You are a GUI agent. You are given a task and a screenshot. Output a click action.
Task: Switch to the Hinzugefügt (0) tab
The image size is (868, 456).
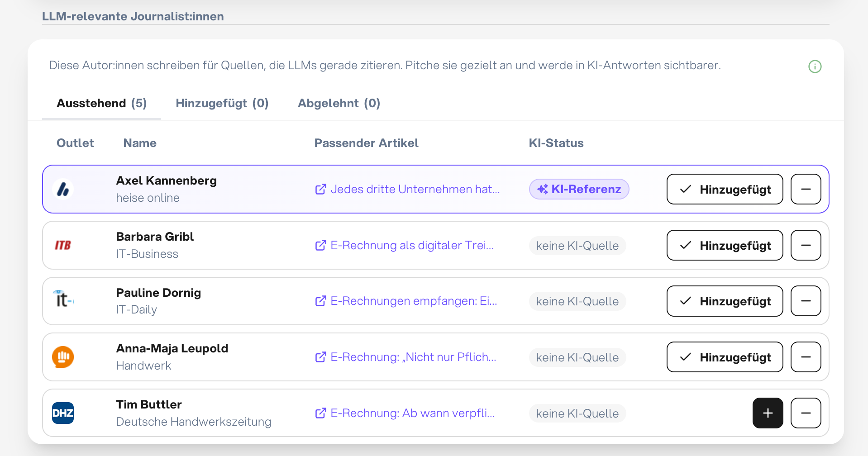[222, 103]
